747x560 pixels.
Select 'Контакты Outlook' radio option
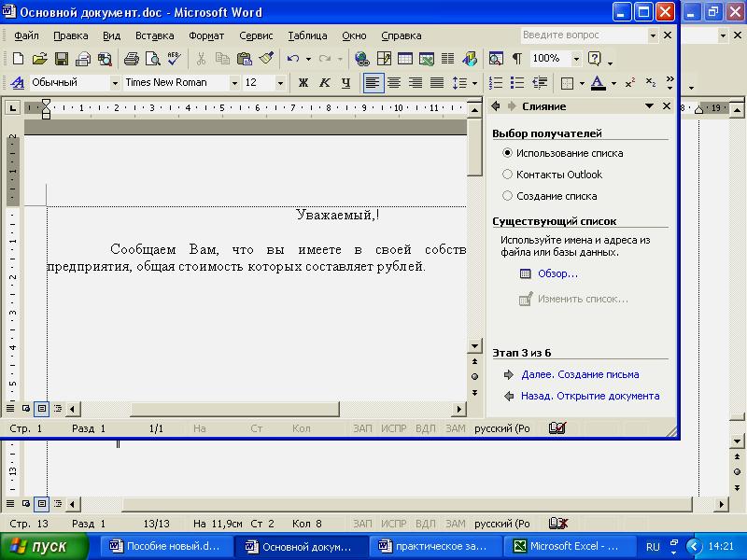507,175
